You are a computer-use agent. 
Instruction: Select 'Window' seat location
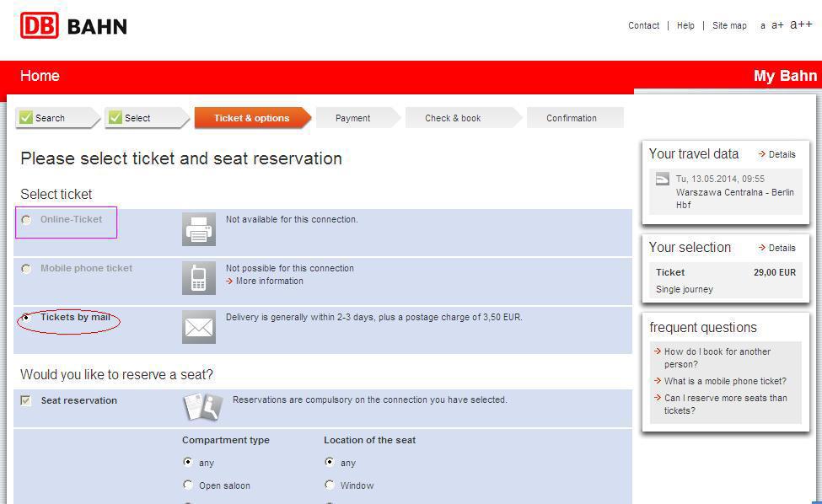coord(329,485)
